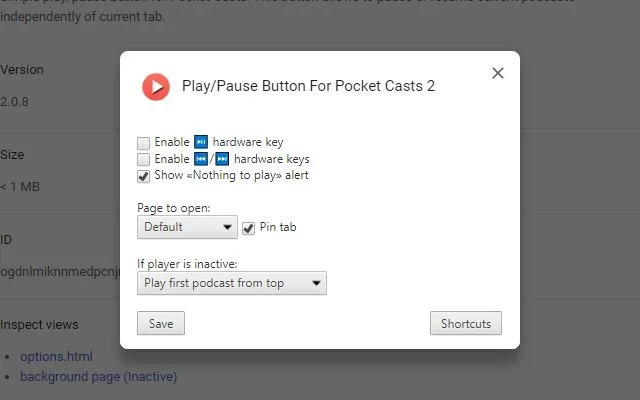Expand the "Play first podcast from top" dropdown
The width and height of the screenshot is (640, 400).
(232, 284)
